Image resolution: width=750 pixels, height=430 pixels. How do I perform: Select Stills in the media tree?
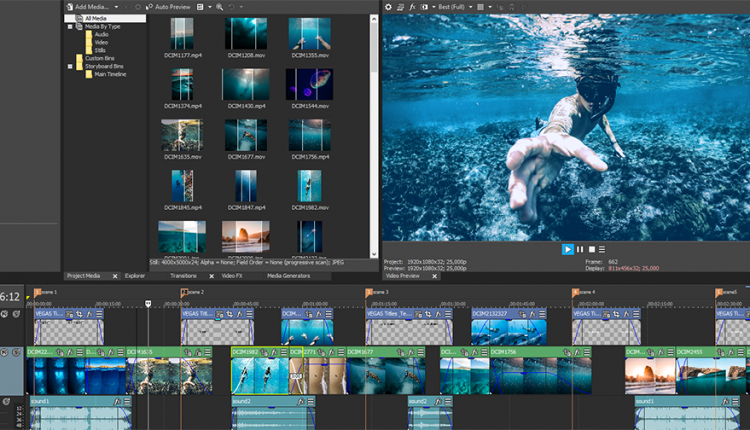pos(100,50)
